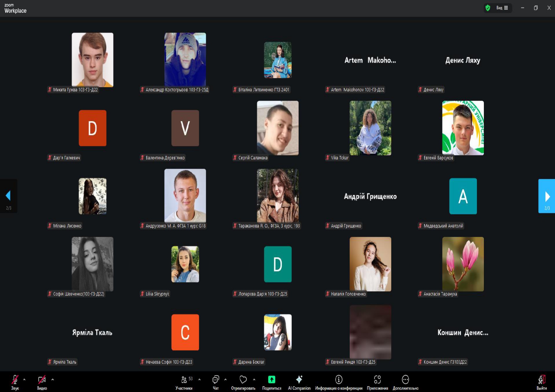Go to previous page of participants
The image size is (555, 392).
9,196
